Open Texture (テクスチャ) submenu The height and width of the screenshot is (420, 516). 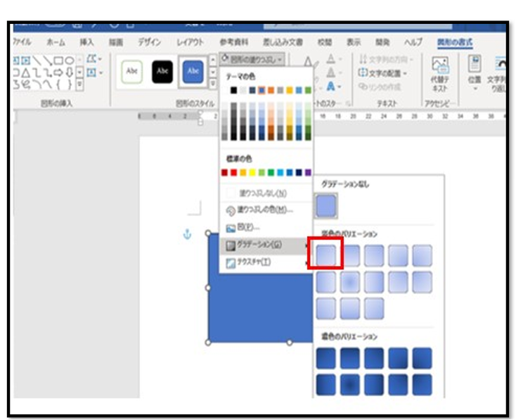tap(266, 262)
